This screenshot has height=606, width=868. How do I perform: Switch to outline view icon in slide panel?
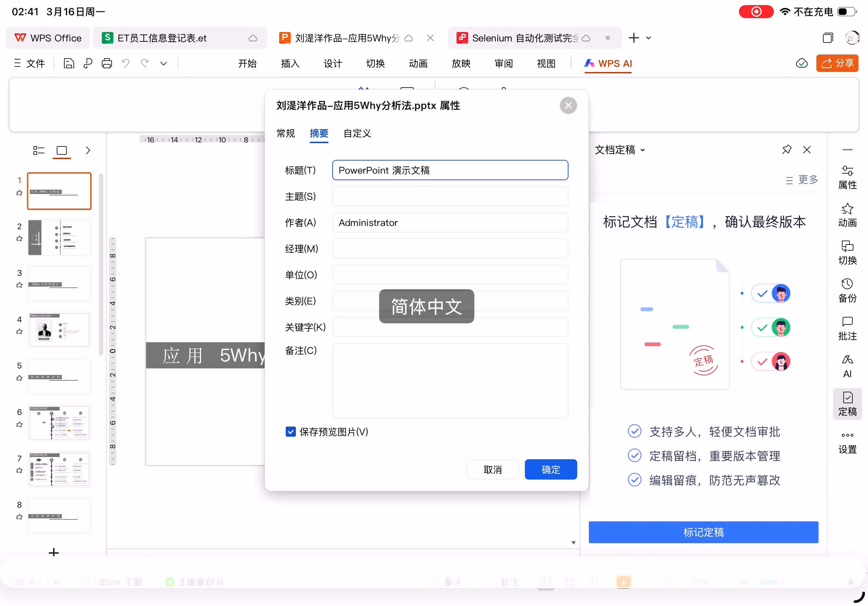tap(39, 150)
